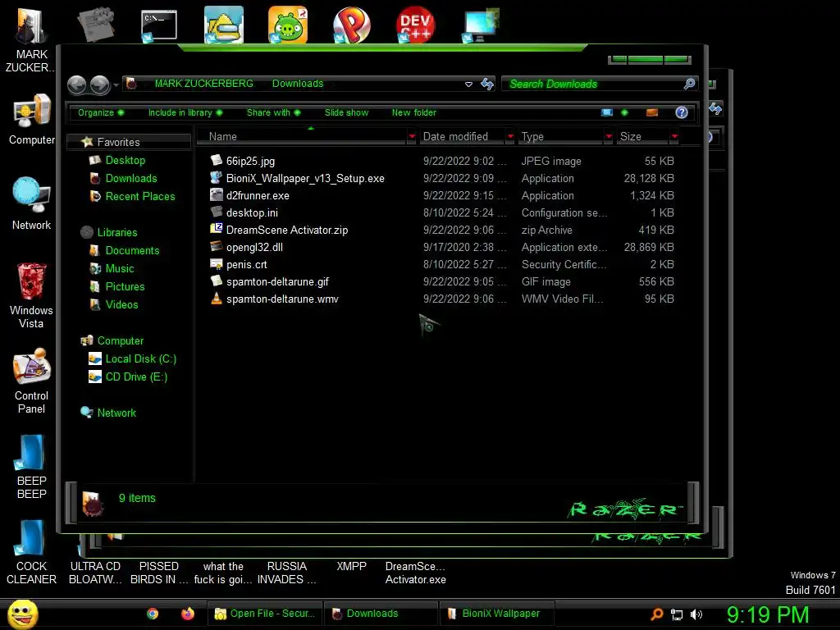Viewport: 840px width, 630px height.
Task: Switch to BioniX Wallpaper taskbar button
Action: [496, 614]
